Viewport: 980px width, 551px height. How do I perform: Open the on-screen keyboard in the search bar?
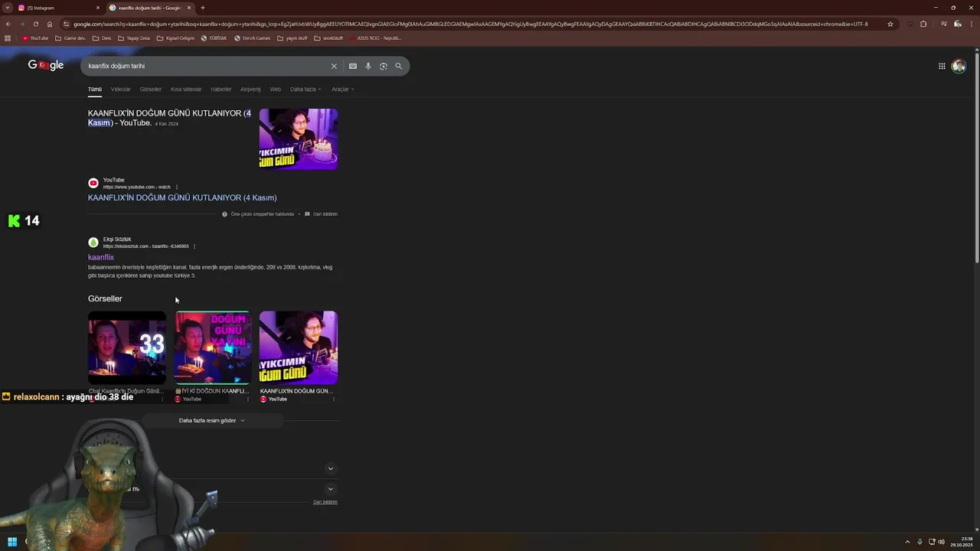coord(353,66)
